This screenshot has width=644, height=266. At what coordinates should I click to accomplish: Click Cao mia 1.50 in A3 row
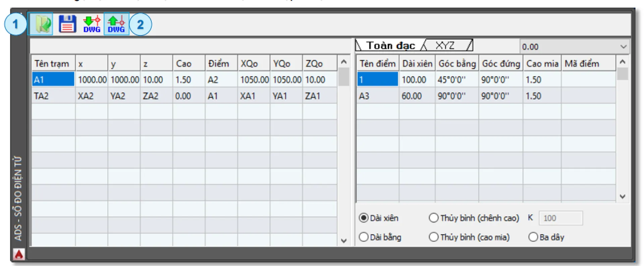pos(542,96)
